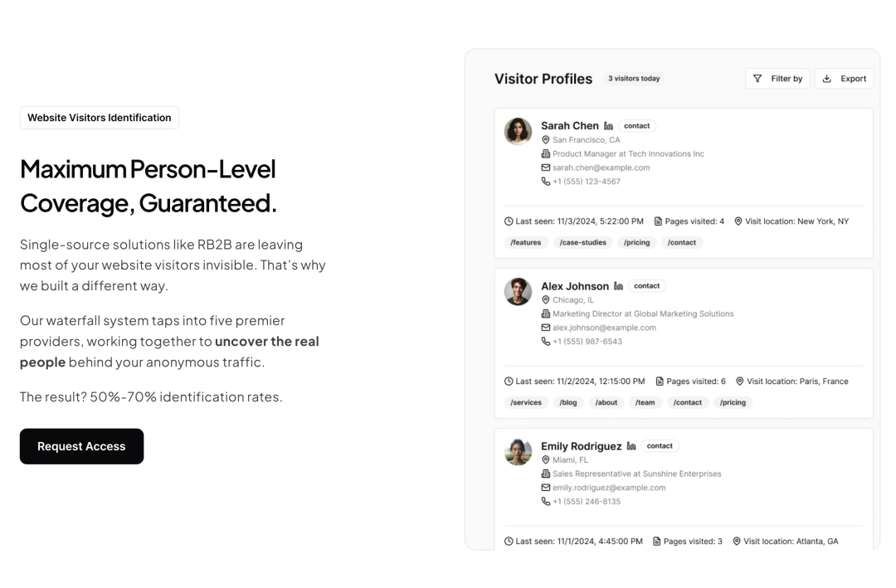Screen dimensions: 896x588
Task: Click the Request Access button
Action: click(81, 446)
